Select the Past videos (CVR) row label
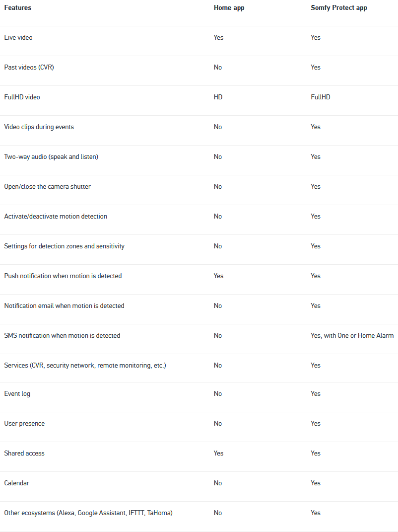The image size is (398, 532). pos(29,68)
